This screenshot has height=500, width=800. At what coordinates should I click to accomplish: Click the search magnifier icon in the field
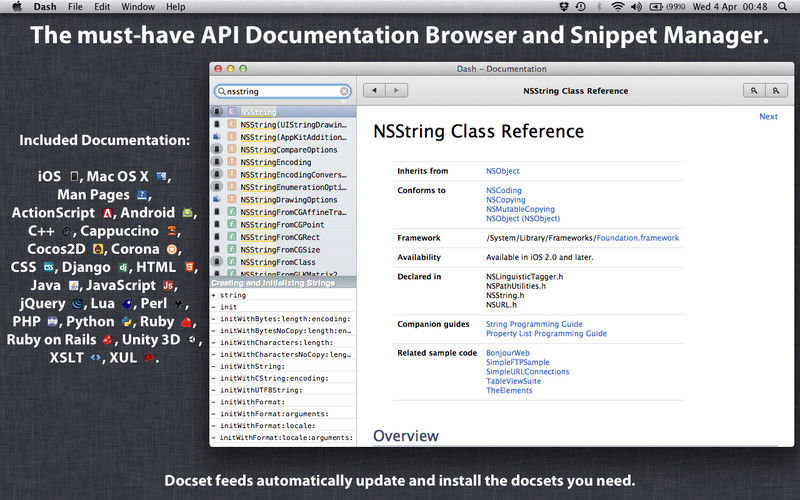[221, 91]
